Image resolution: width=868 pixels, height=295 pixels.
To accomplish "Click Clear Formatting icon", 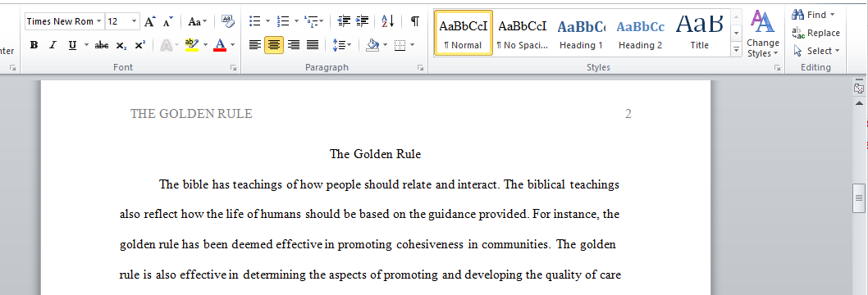I will (228, 21).
